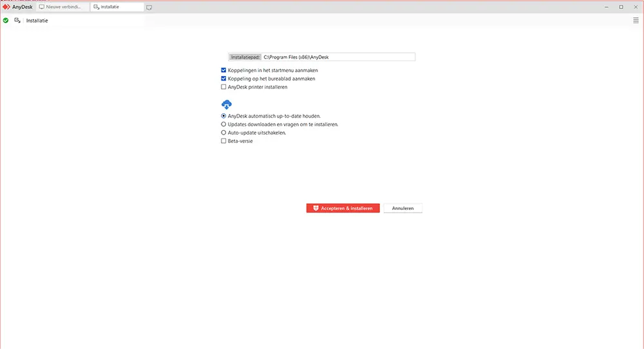644x349 pixels.
Task: Click the Installatiepad path field
Action: click(x=338, y=57)
